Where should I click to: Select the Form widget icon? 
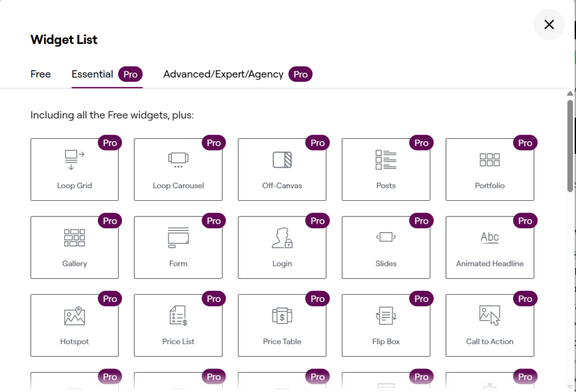(178, 237)
